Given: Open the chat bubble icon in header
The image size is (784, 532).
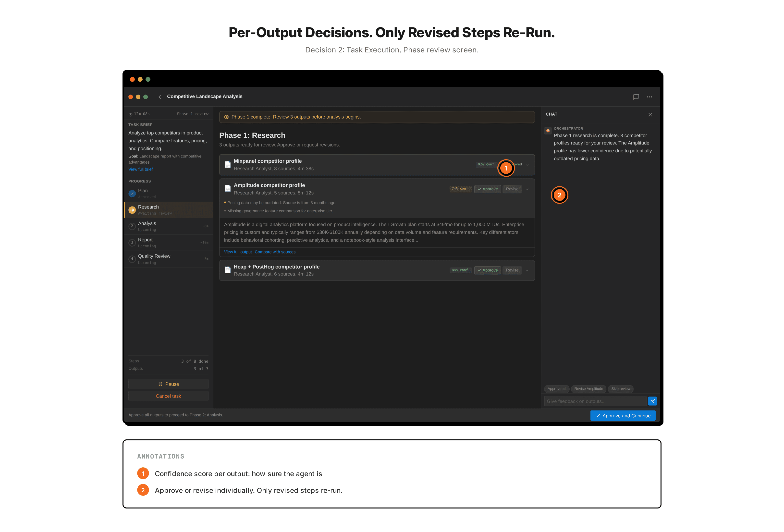Looking at the screenshot, I should pyautogui.click(x=636, y=97).
